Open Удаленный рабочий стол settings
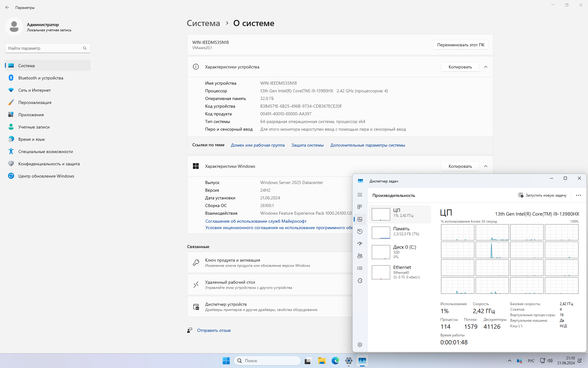This screenshot has height=368, width=588. 270,285
